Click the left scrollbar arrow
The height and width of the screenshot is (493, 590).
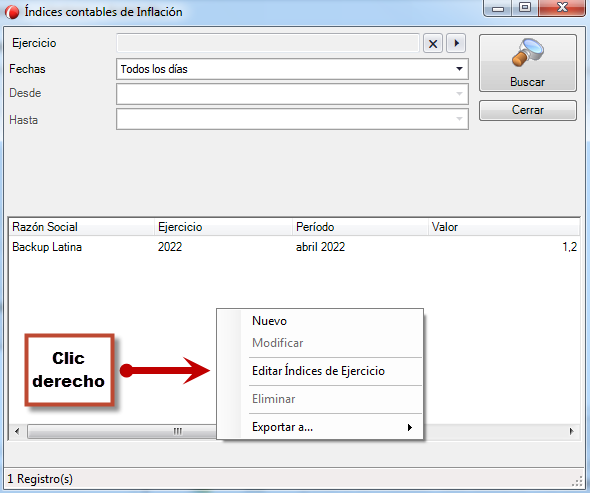pos(17,431)
